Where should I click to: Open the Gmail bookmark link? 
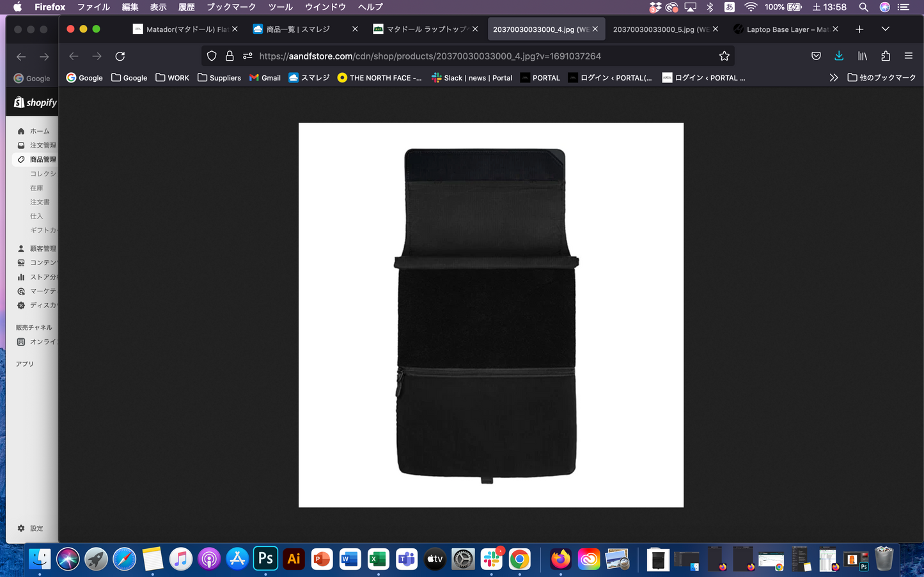pos(265,78)
